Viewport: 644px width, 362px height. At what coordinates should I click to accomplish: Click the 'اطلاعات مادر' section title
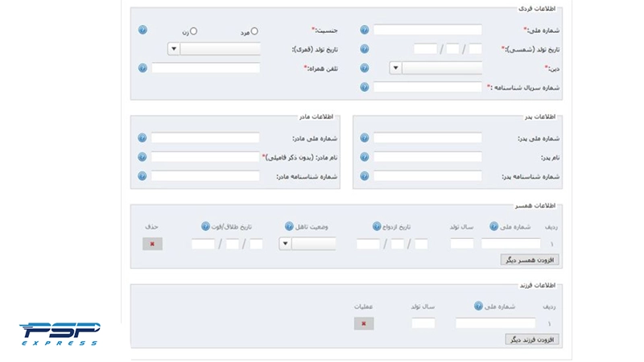coord(316,117)
